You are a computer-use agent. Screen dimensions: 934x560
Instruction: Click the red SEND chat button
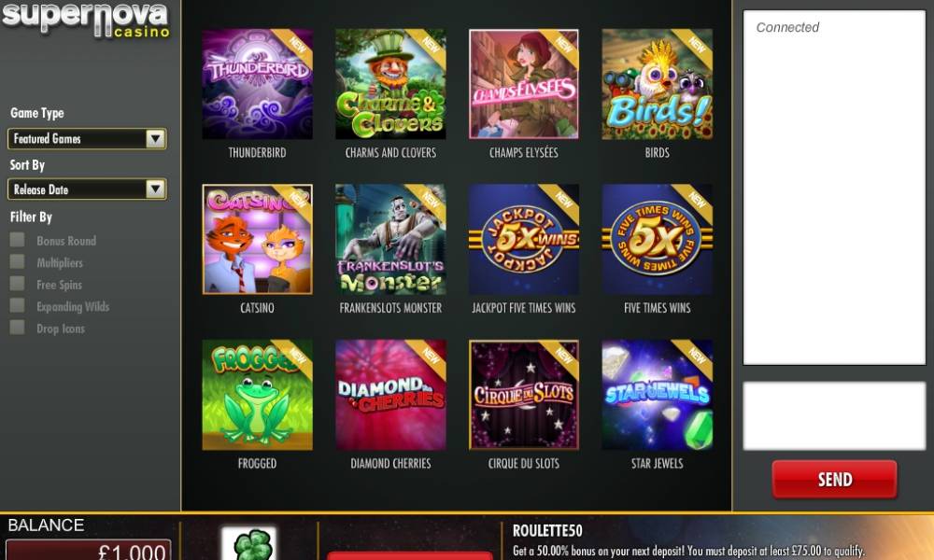point(834,479)
